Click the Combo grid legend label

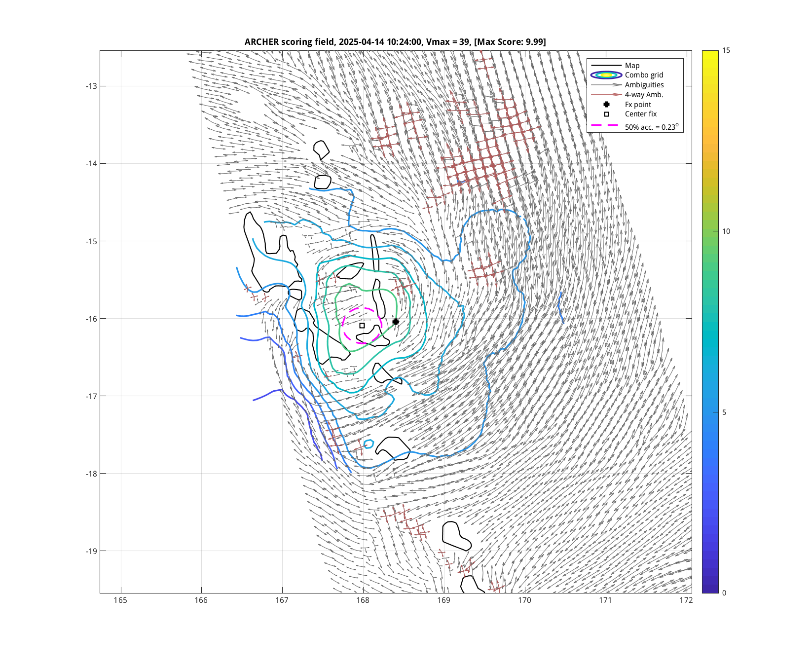pos(644,75)
